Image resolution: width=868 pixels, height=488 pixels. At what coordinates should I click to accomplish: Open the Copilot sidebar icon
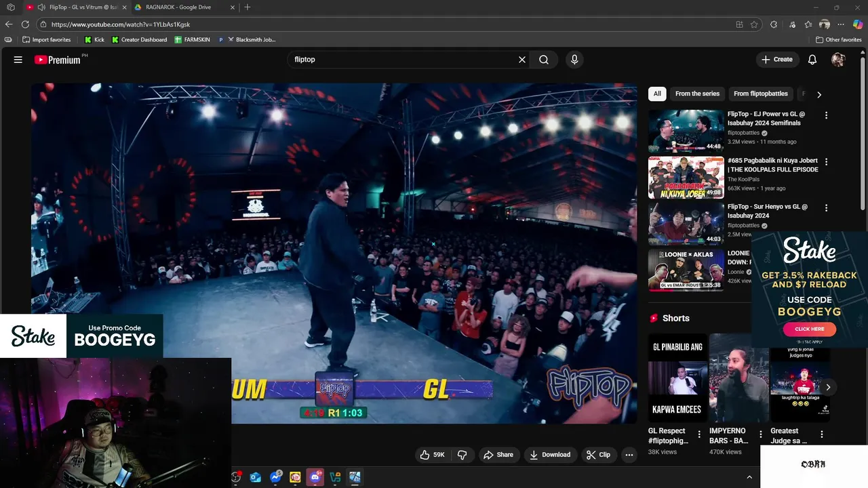[858, 24]
